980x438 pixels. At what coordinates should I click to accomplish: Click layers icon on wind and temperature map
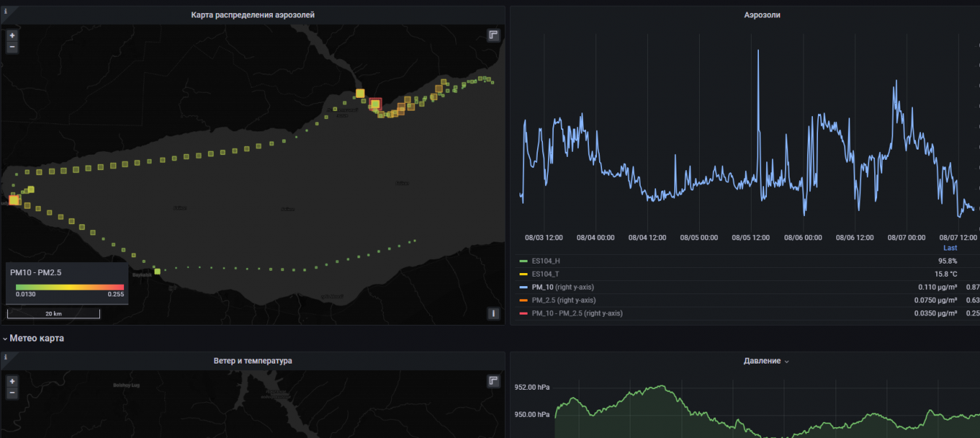click(x=493, y=381)
